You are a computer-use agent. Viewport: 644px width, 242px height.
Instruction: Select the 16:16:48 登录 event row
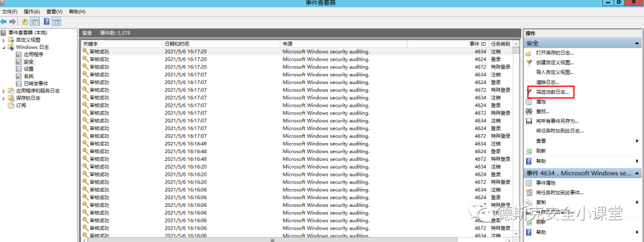[296, 151]
